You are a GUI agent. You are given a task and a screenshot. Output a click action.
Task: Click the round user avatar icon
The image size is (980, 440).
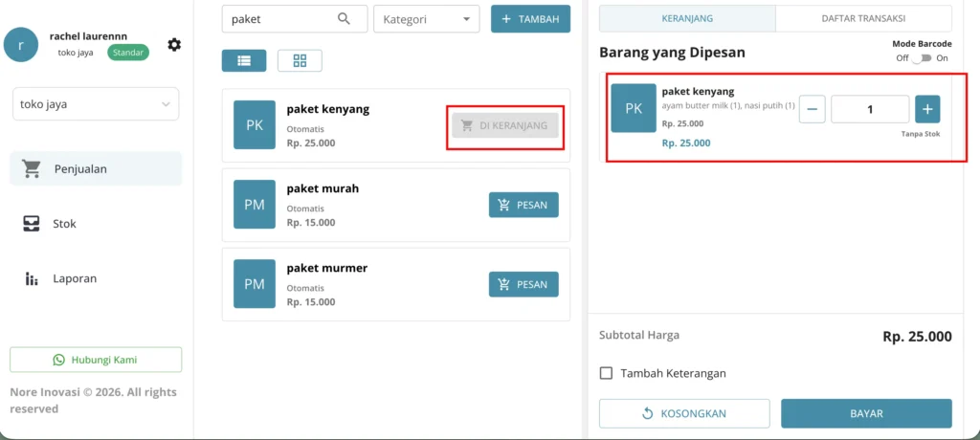coord(21,44)
